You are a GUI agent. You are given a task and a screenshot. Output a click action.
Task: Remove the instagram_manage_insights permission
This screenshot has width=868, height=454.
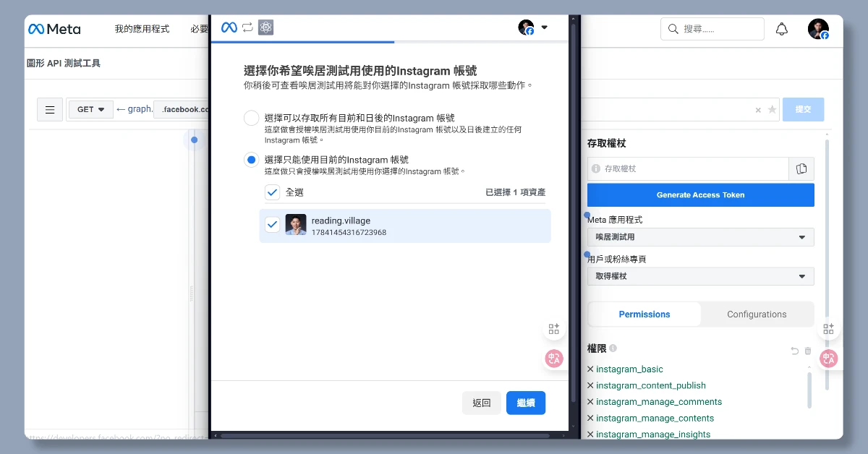(x=590, y=434)
